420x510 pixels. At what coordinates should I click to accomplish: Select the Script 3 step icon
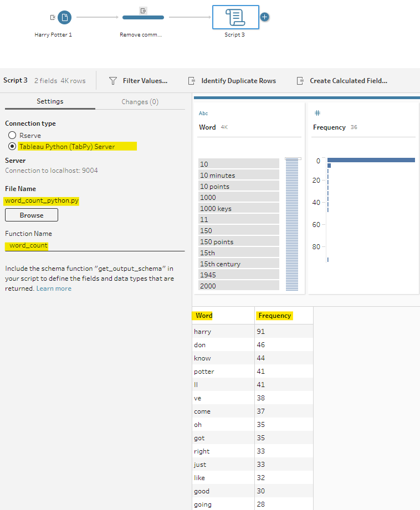tap(235, 17)
